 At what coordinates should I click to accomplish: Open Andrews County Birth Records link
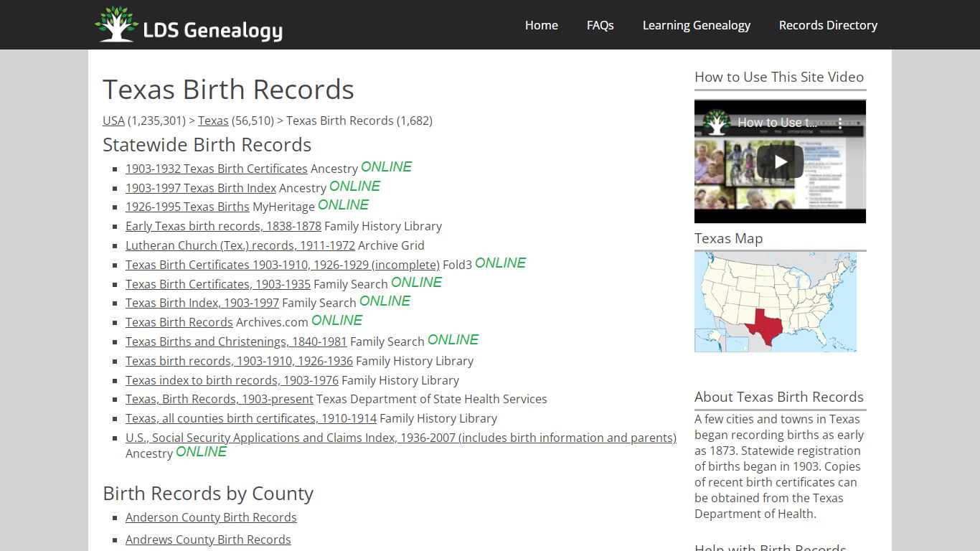click(x=208, y=540)
